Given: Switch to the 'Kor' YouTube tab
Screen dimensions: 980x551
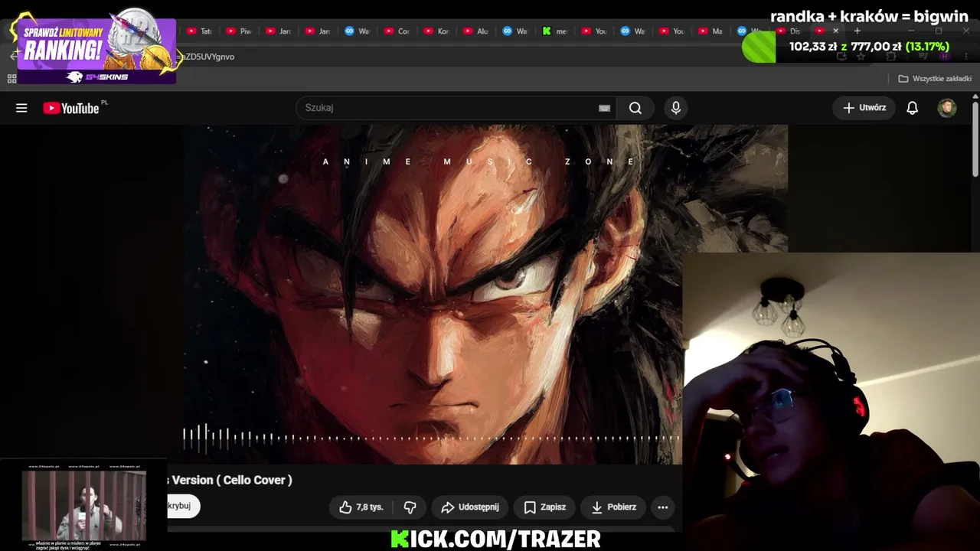Looking at the screenshot, I should tap(437, 31).
